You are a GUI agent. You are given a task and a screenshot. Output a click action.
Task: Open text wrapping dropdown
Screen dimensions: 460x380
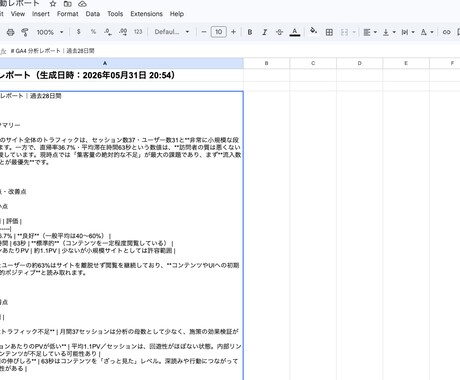[x=408, y=32]
